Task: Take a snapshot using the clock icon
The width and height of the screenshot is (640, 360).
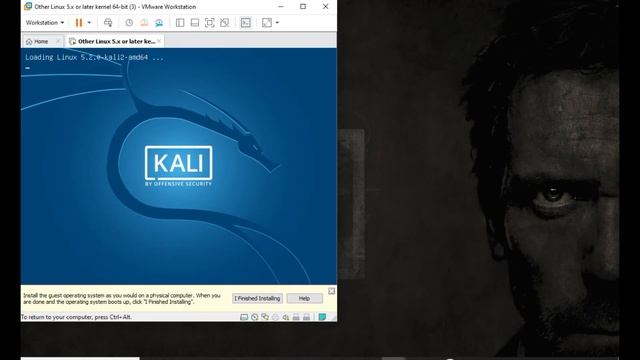Action: [x=129, y=22]
